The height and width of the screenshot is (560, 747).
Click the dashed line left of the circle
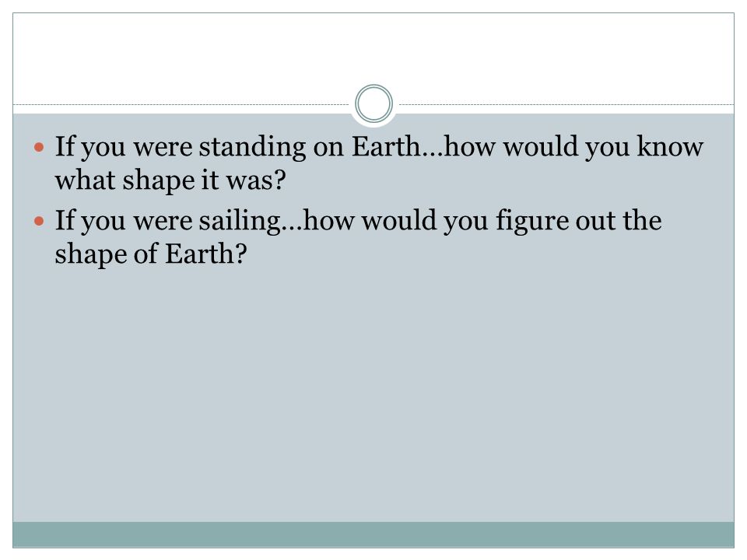tap(181, 104)
